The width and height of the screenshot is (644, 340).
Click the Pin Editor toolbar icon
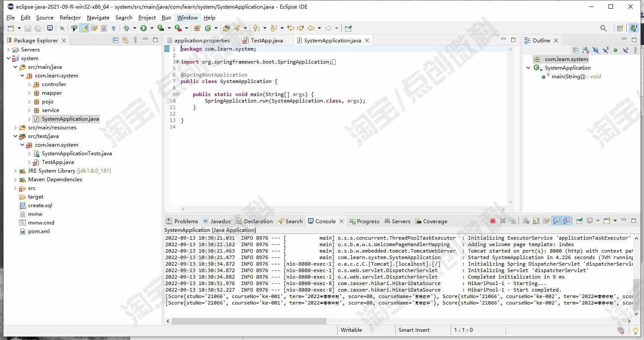point(348,28)
